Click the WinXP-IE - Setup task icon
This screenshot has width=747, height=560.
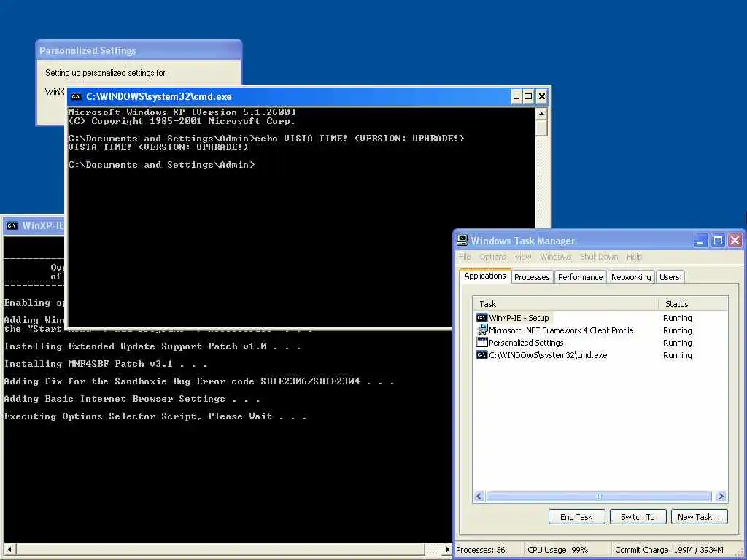[x=481, y=318]
